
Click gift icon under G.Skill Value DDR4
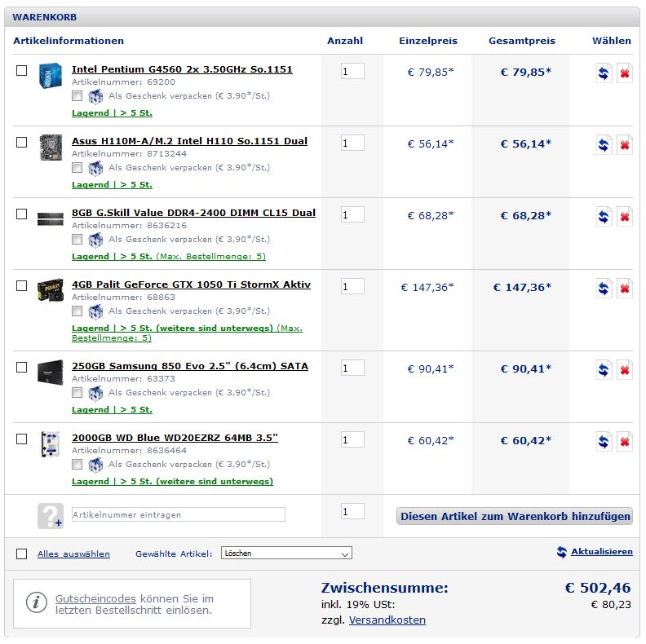pyautogui.click(x=95, y=240)
